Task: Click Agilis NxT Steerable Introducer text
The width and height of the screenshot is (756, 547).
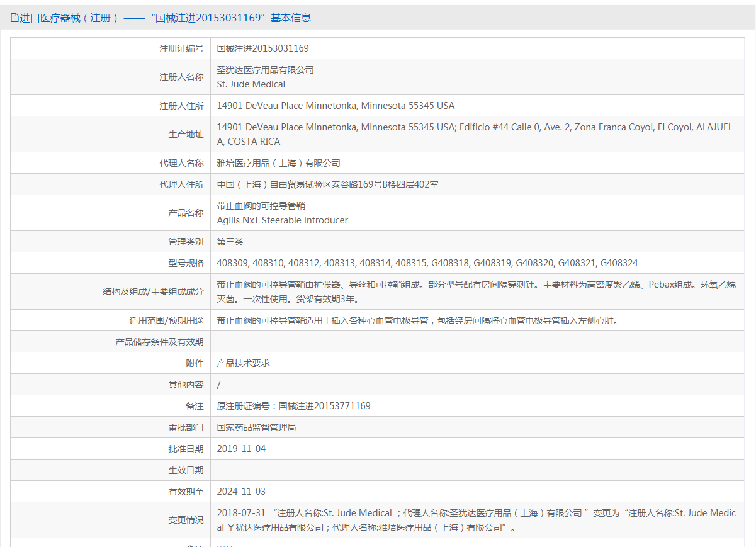Action: coord(283,220)
